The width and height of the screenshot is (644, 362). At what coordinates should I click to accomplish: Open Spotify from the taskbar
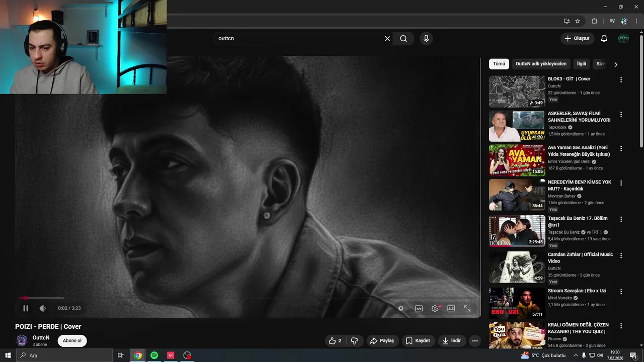pyautogui.click(x=154, y=355)
